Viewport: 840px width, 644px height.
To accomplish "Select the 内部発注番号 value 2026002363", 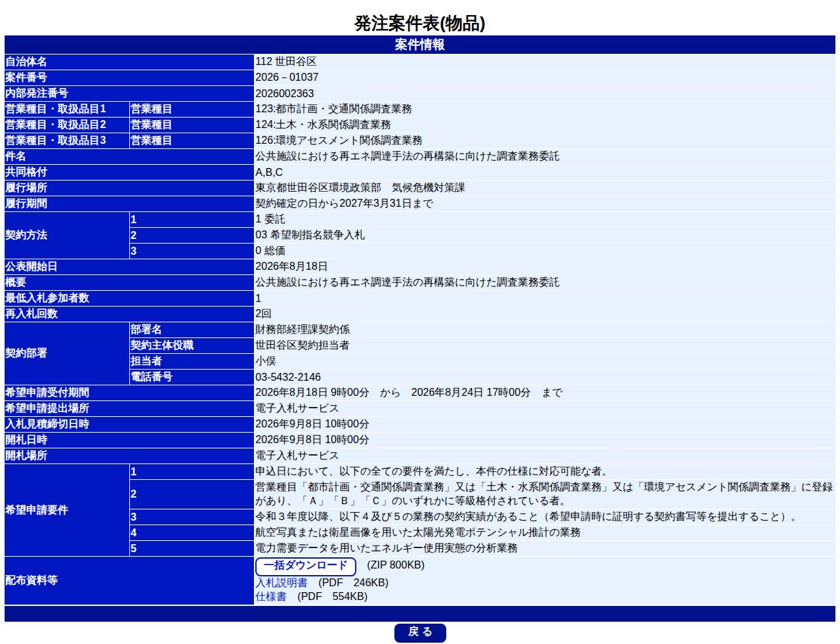I will 285,93.
